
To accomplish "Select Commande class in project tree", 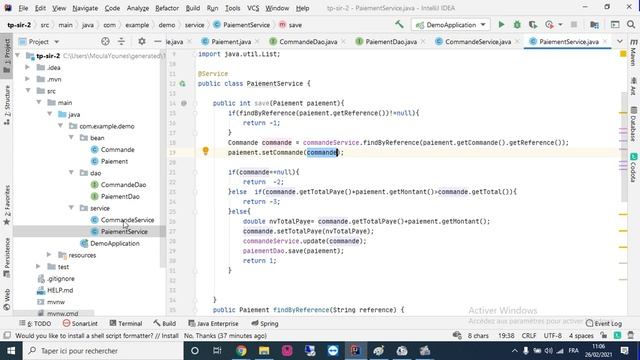I will click(x=118, y=149).
